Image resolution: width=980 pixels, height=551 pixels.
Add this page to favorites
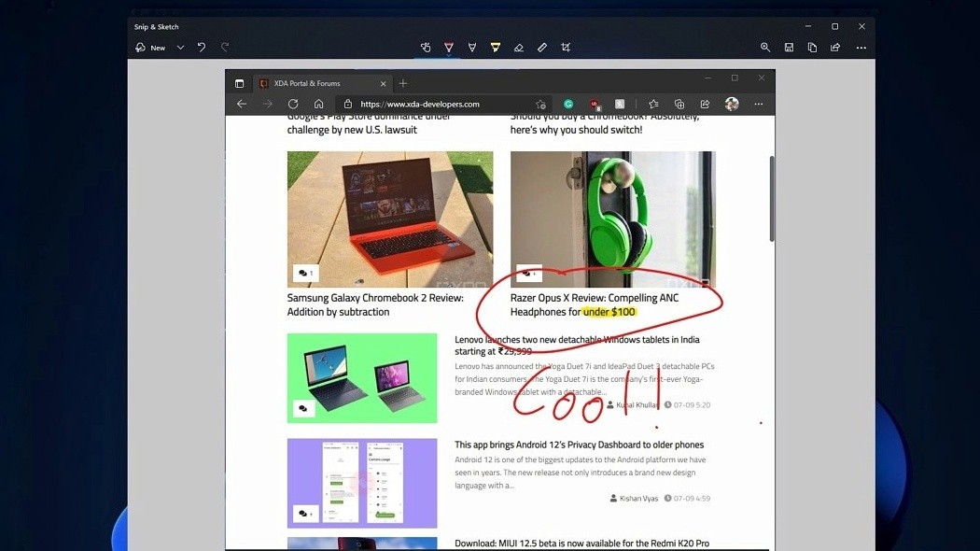[540, 104]
